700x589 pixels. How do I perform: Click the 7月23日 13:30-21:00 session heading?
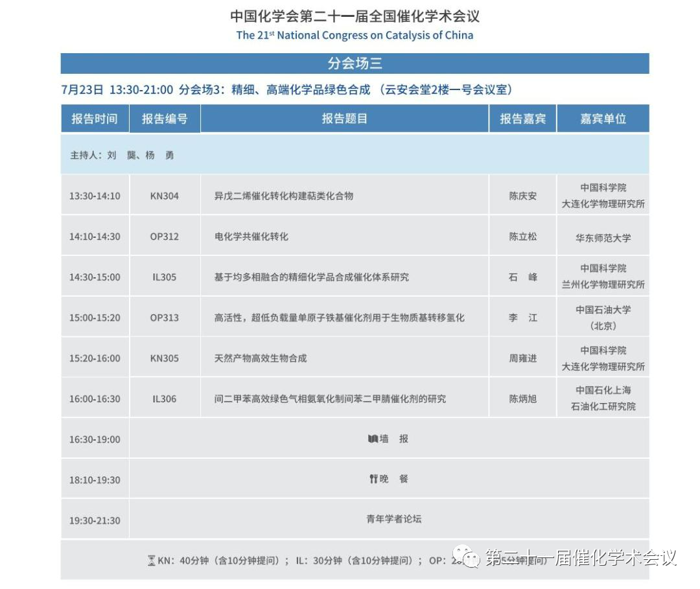(286, 89)
